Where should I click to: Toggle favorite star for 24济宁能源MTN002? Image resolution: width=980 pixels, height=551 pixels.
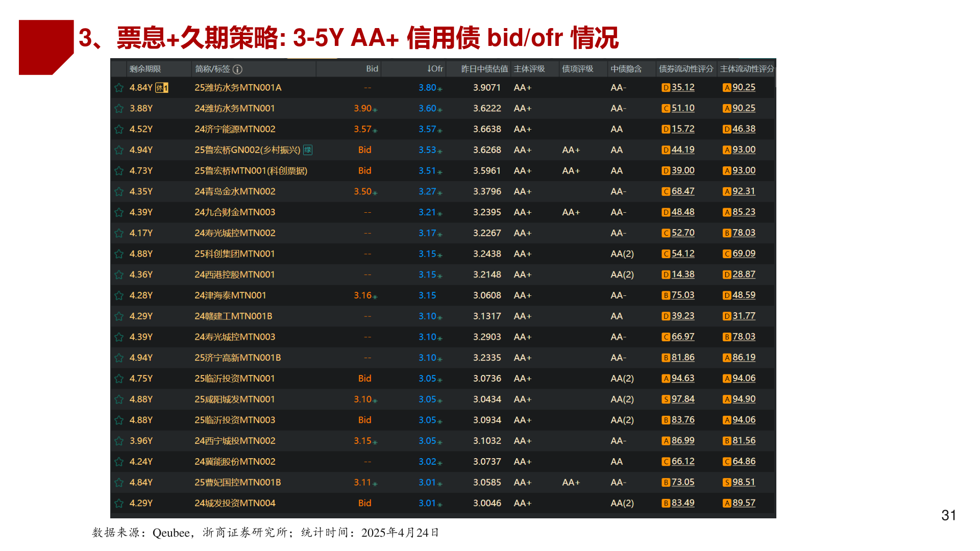[119, 130]
